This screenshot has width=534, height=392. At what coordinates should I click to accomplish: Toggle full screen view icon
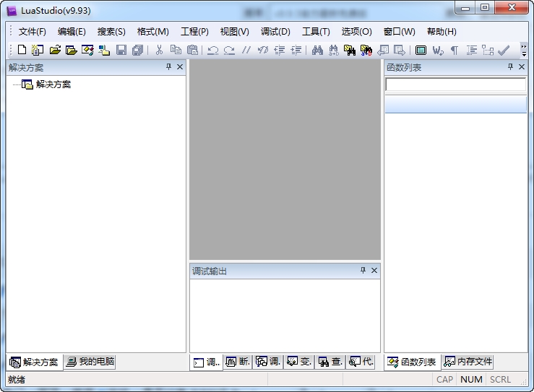click(421, 50)
